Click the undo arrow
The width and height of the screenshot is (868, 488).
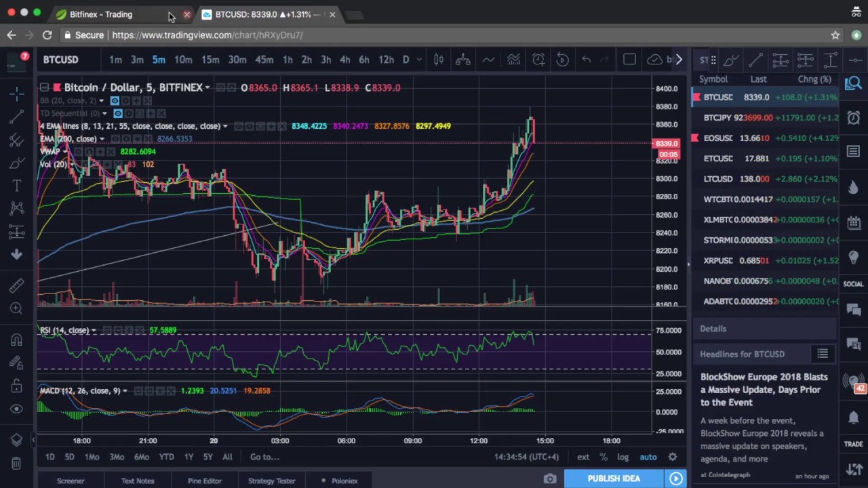pyautogui.click(x=586, y=60)
